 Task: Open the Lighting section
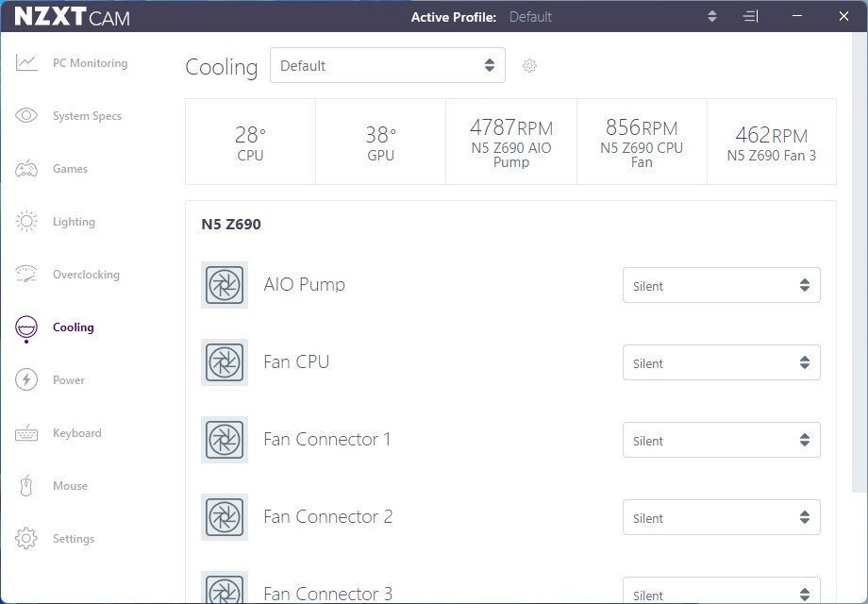(x=74, y=222)
